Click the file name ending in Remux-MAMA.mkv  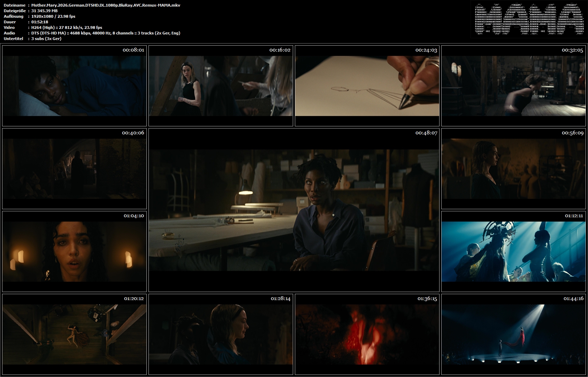point(106,5)
